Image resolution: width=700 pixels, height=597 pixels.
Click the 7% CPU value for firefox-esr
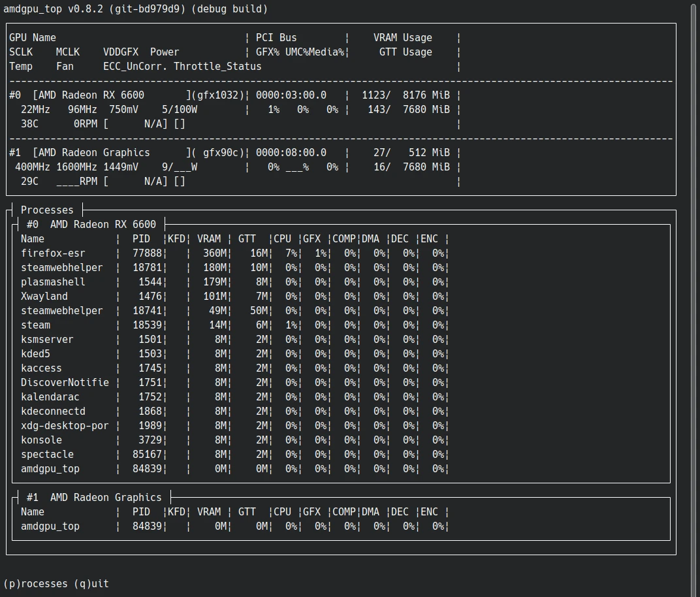pos(291,253)
